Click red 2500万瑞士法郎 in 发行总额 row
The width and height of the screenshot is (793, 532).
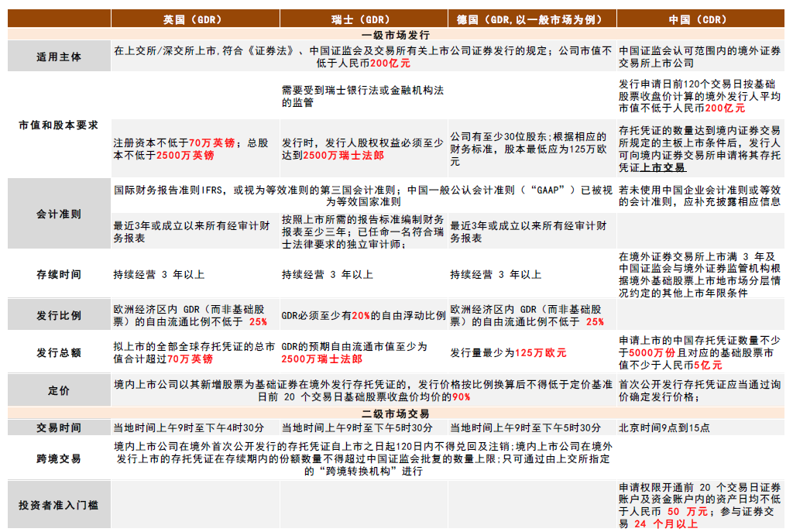click(322, 359)
